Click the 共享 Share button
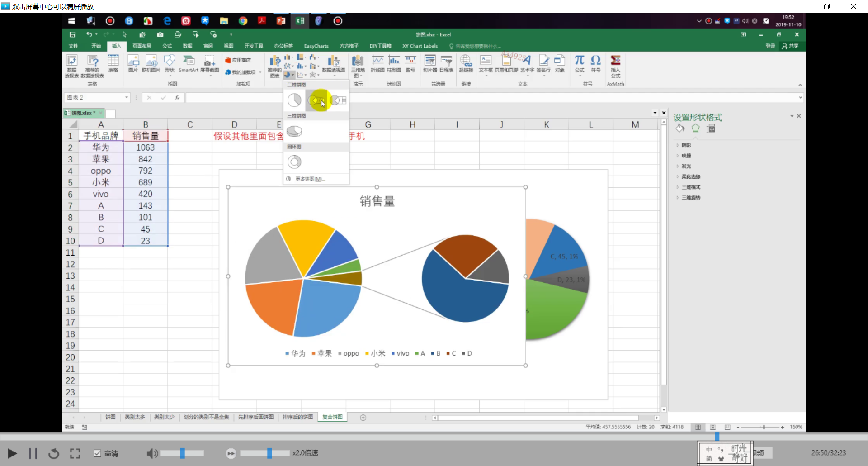Screen dimensions: 868x466 point(790,46)
